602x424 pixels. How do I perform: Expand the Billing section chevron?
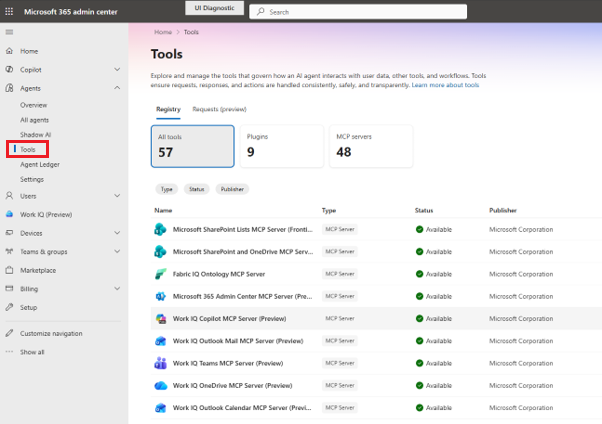[117, 288]
